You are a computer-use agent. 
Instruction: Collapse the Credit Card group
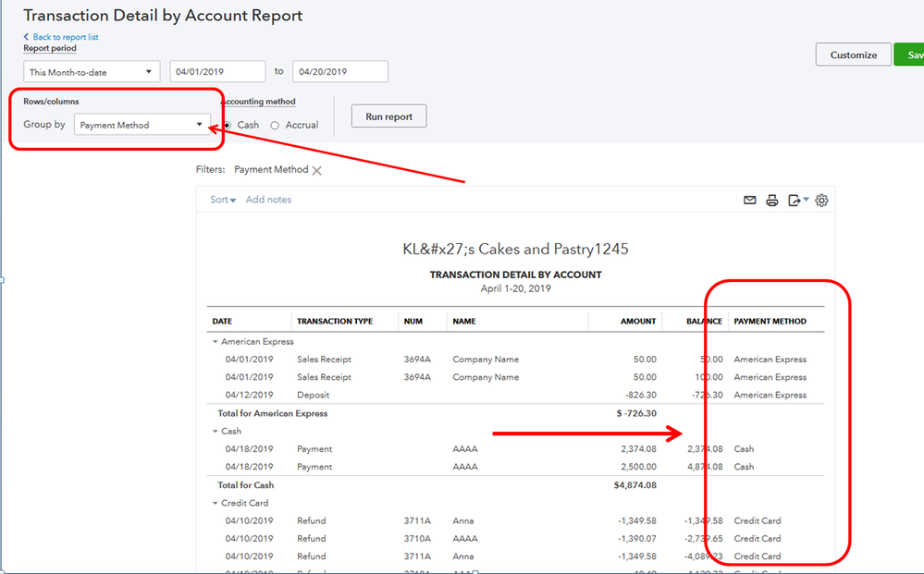[215, 504]
